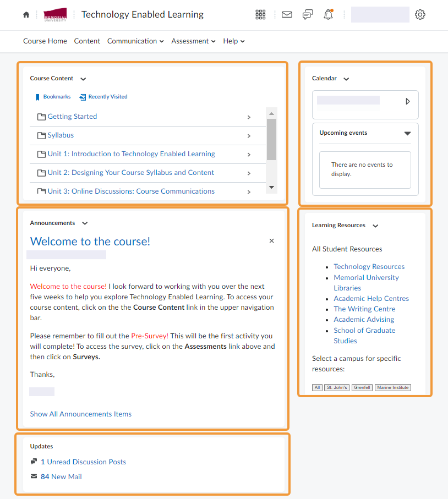The image size is (448, 499).
Task: Select the St. John's campus button
Action: point(337,388)
